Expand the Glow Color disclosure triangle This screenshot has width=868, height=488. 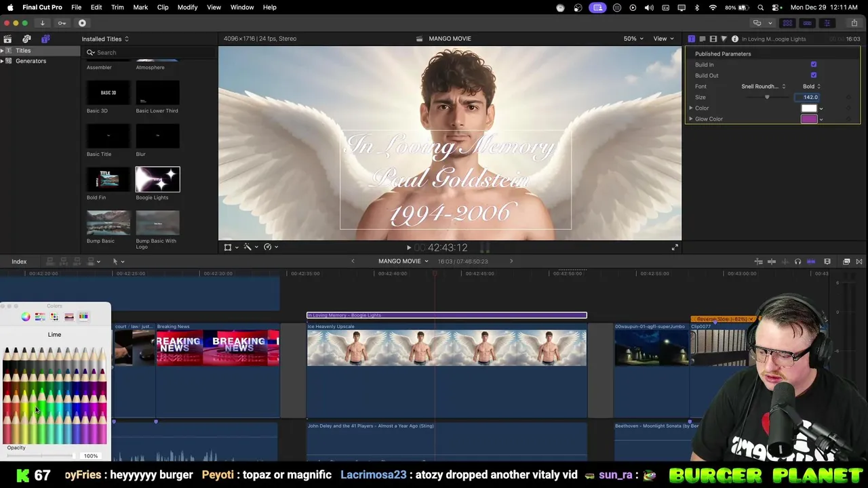click(x=691, y=119)
